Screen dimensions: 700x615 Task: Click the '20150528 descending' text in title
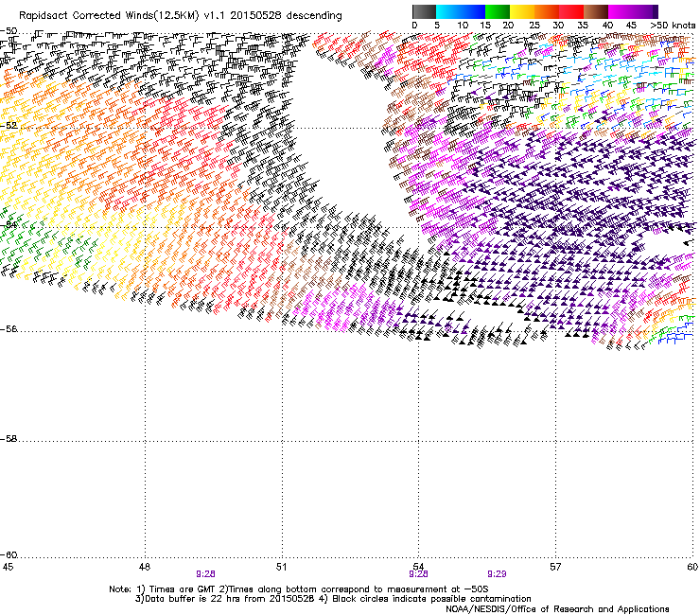tap(287, 16)
